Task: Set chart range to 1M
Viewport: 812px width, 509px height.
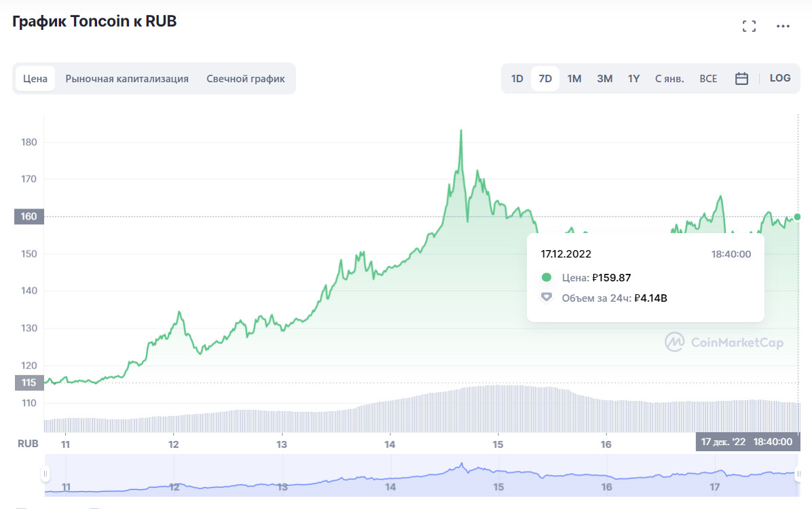Action: (x=574, y=79)
